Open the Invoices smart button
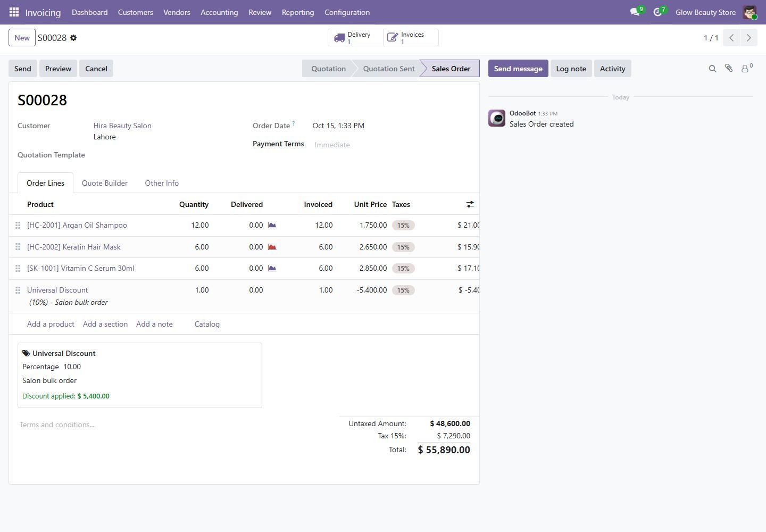Image resolution: width=766 pixels, height=532 pixels. 411,38
